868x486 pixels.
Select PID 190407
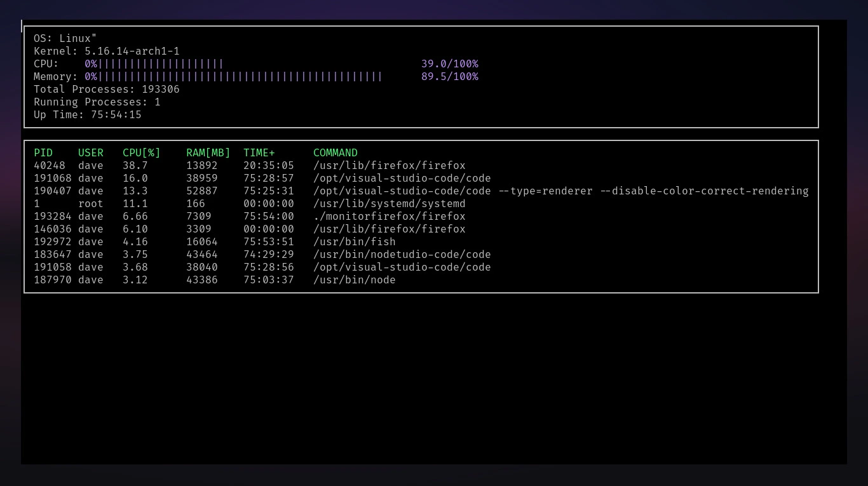tap(53, 191)
